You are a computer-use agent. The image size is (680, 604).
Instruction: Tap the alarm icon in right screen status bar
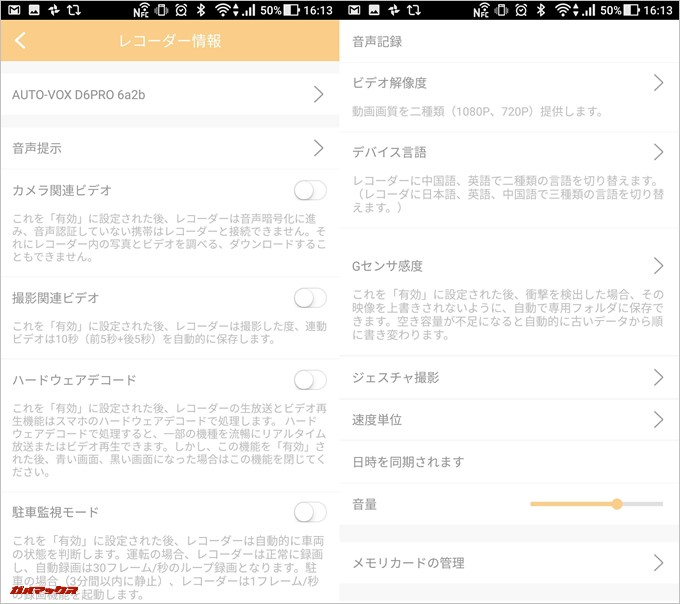tap(521, 10)
